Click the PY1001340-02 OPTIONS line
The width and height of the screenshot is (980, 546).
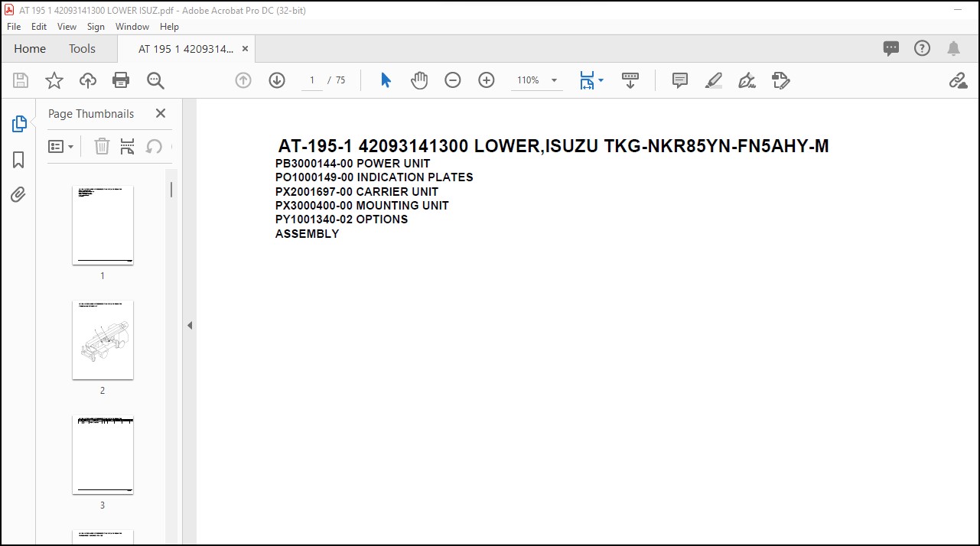[x=341, y=219]
